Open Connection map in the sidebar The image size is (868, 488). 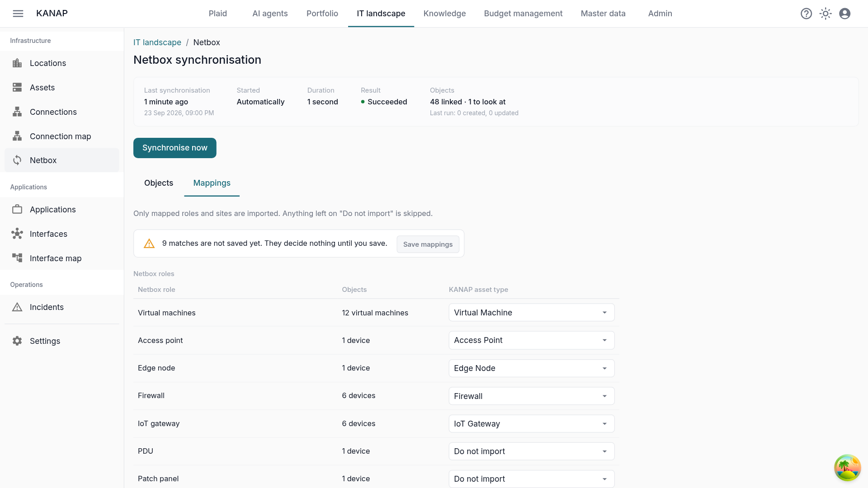coord(62,136)
